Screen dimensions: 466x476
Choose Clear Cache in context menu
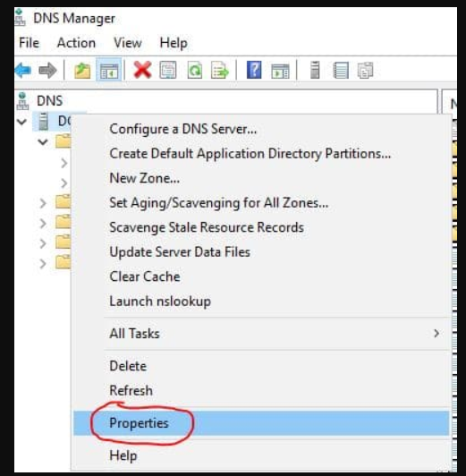(x=145, y=276)
